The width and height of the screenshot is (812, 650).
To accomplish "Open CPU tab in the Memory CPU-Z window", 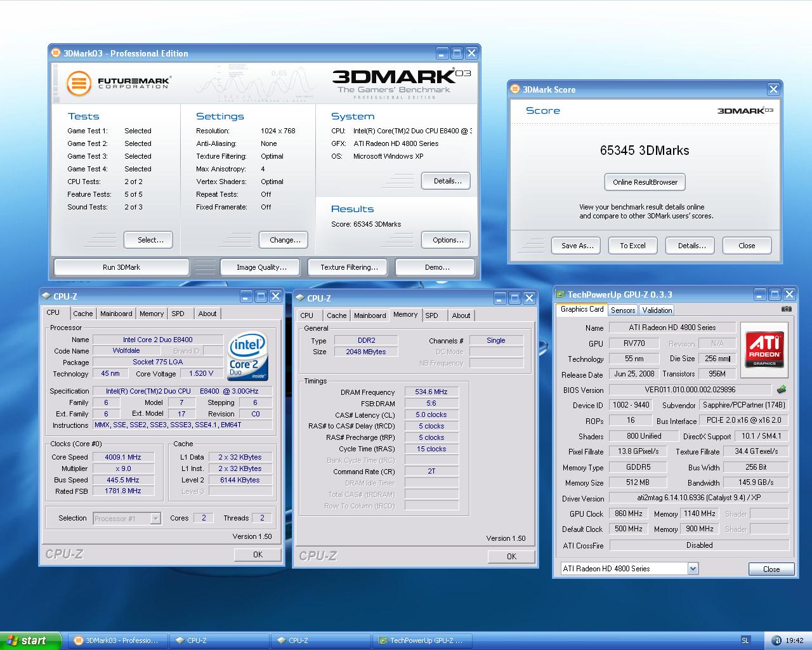I will coord(306,315).
